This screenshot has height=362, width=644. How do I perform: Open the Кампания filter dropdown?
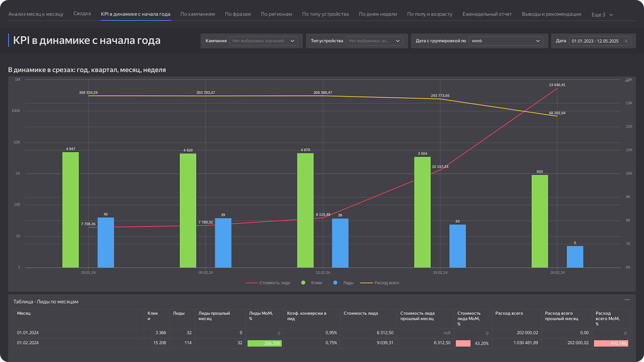pos(264,41)
